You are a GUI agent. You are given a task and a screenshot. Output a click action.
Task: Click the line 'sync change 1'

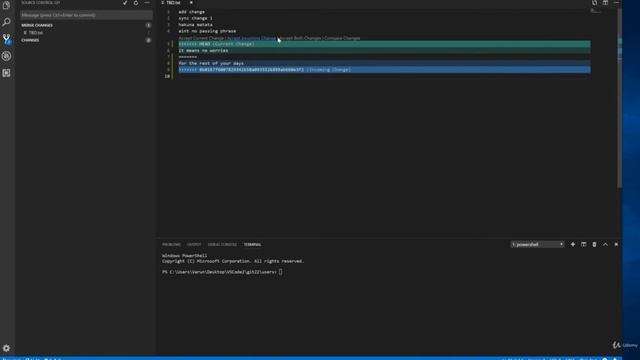pyautogui.click(x=195, y=18)
